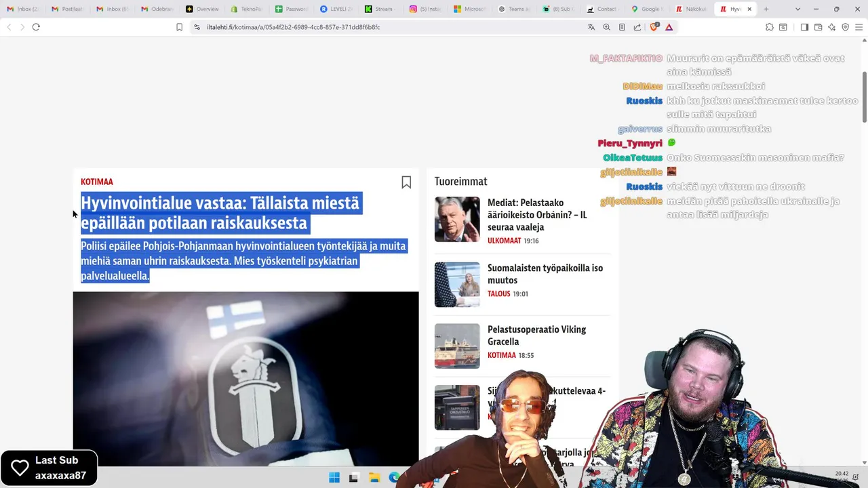The width and height of the screenshot is (868, 488).
Task: Click the police badge article image
Action: point(245,378)
